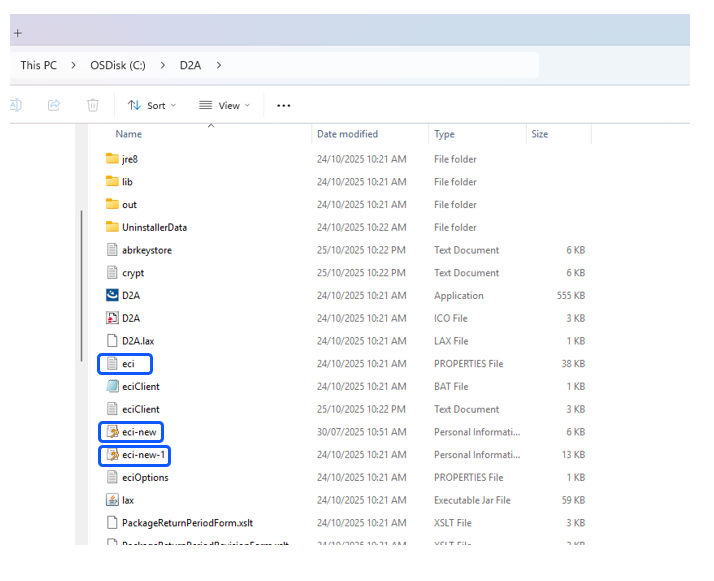The image size is (714, 581).
Task: Click the eci-new certificate file icon
Action: point(112,432)
